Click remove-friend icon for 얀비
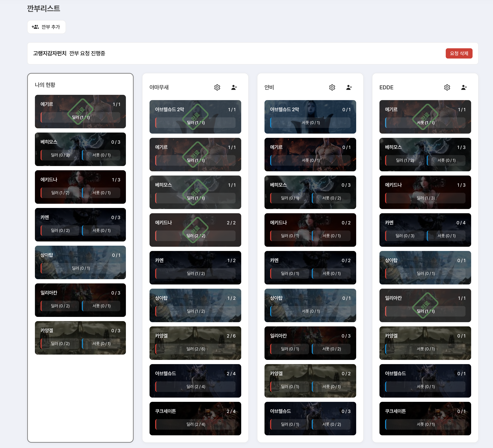The image size is (493, 448). pos(349,87)
